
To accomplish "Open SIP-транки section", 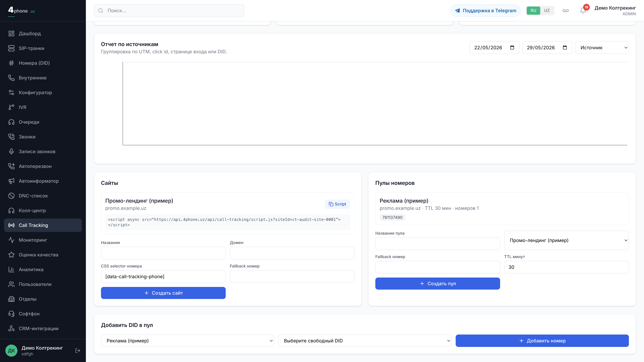I will click(x=43, y=48).
